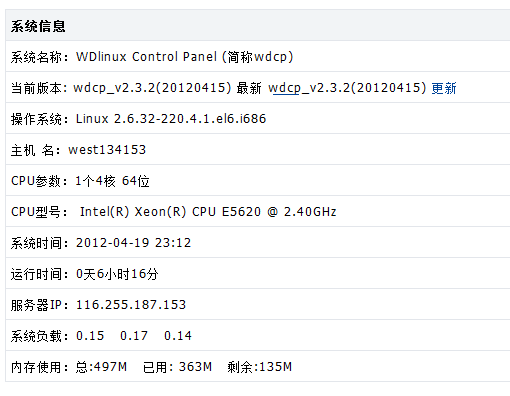Click the system time 2012-04-19 23:12
This screenshot has height=396, width=510.
point(133,243)
